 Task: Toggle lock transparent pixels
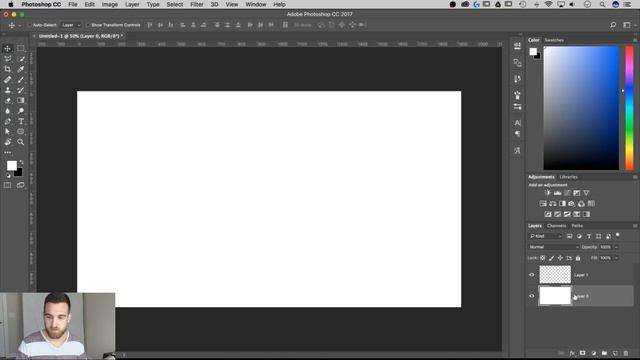point(542,258)
